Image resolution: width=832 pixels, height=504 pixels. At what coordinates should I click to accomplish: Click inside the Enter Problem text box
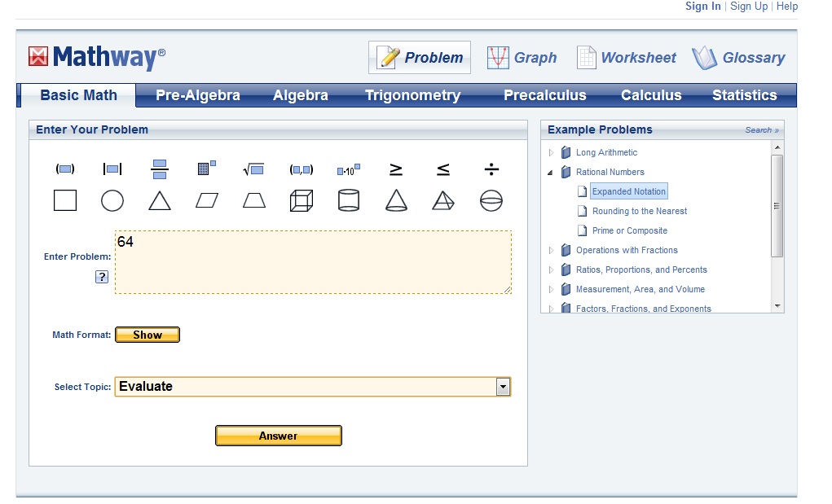click(x=313, y=262)
